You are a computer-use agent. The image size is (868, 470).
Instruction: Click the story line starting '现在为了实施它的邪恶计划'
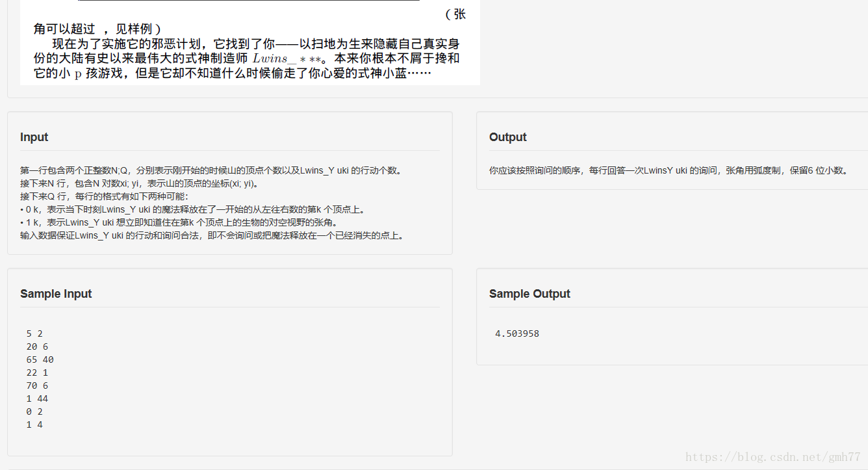[x=256, y=44]
